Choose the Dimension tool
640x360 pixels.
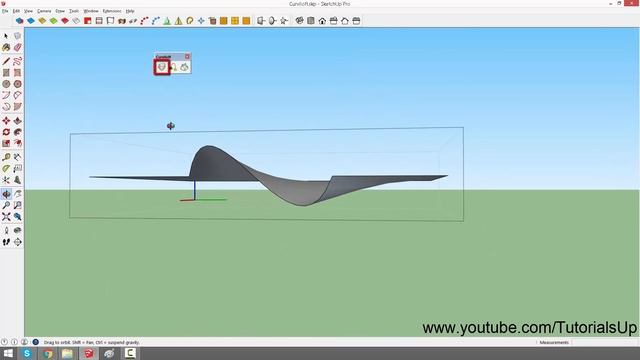pos(17,157)
